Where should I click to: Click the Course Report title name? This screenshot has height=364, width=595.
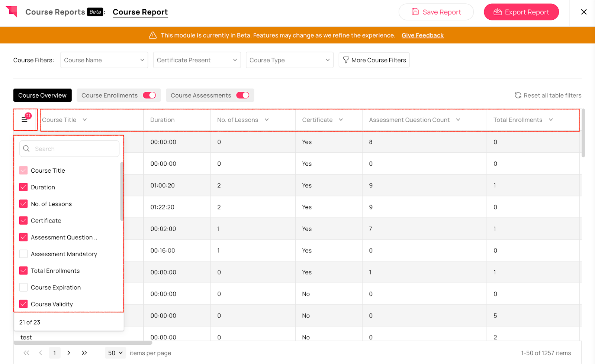(140, 12)
